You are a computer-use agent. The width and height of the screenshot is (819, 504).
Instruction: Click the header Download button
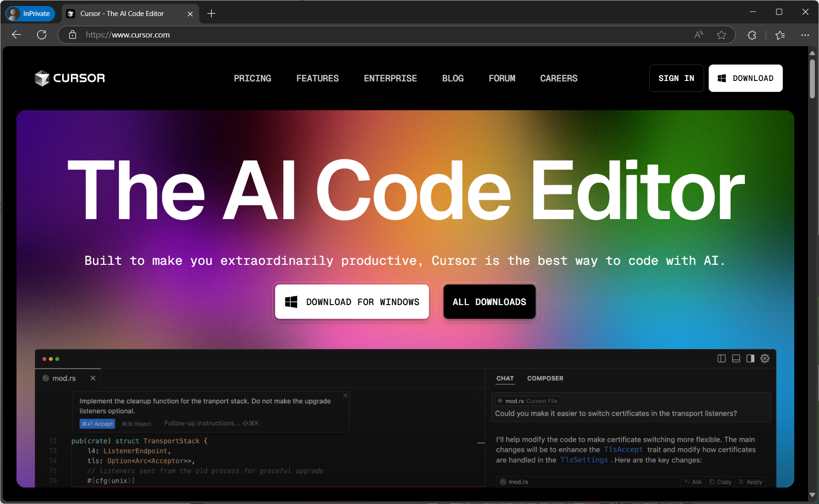[x=746, y=78]
